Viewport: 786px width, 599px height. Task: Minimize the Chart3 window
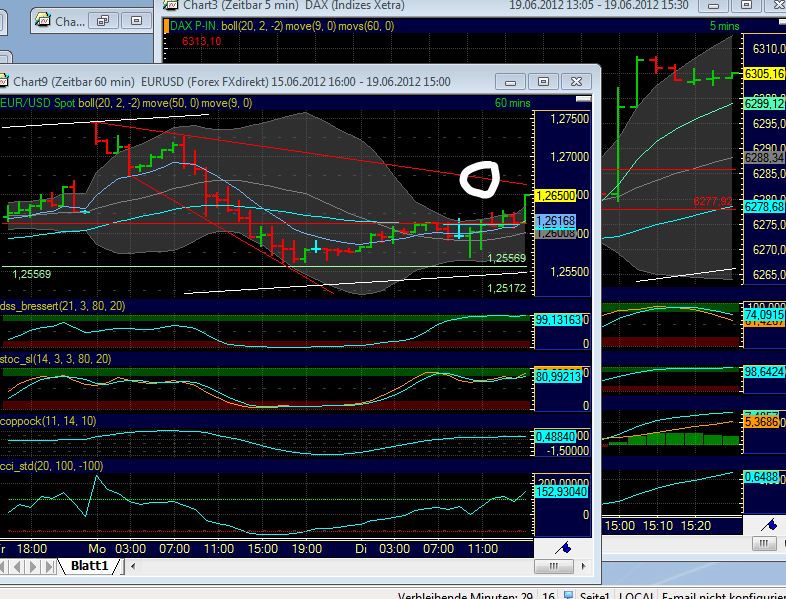(x=713, y=6)
